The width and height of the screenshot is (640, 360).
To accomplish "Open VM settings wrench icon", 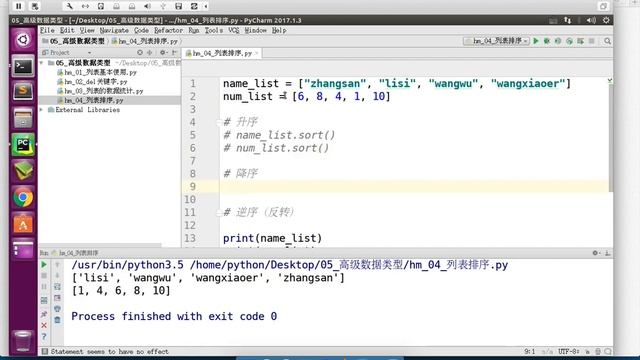I will (69, 6).
